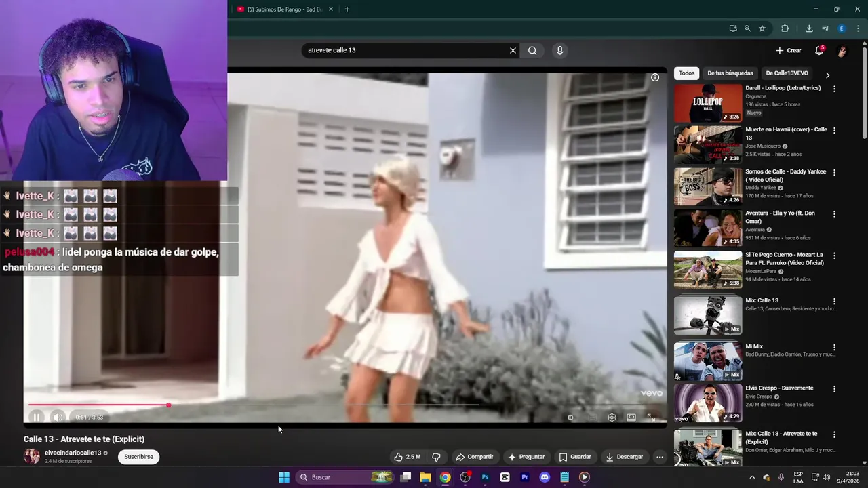This screenshot has width=868, height=488.
Task: Open the elvecindariocalle13 channel link
Action: pyautogui.click(x=73, y=453)
